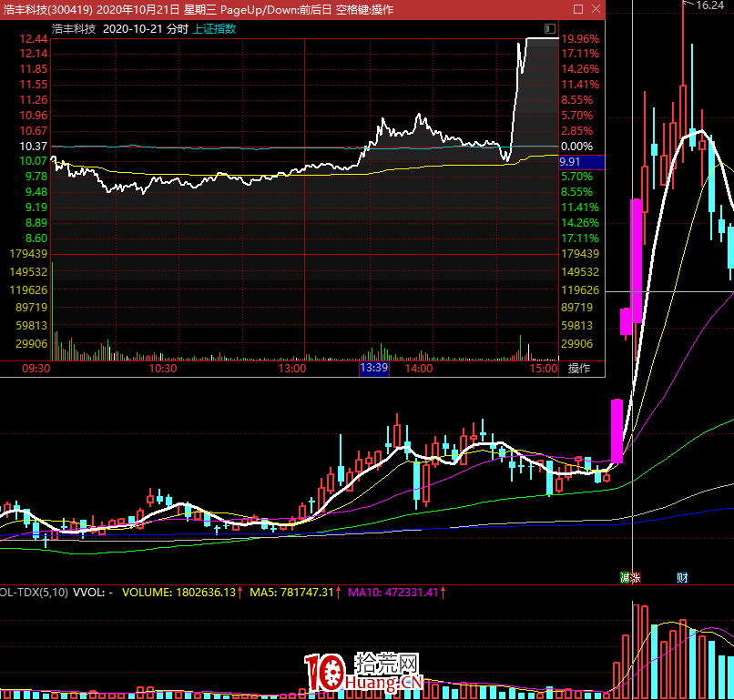Click the 16.24 high price label
734x700 pixels.
[709, 5]
